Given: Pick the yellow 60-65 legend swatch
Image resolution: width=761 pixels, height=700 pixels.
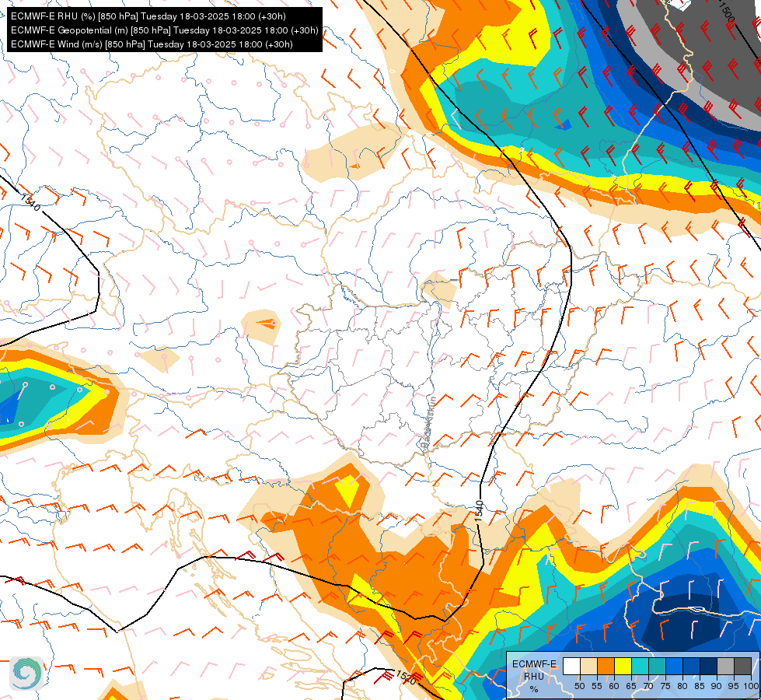Looking at the screenshot, I should 623,666.
